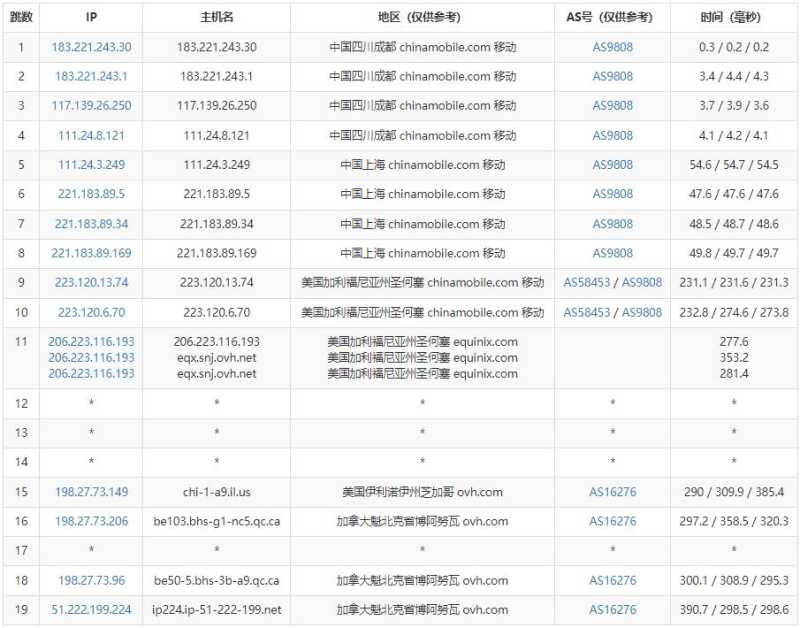Screen dimensions: 800x628
Task: Open IP link 183.221.243.30
Action: click(91, 47)
